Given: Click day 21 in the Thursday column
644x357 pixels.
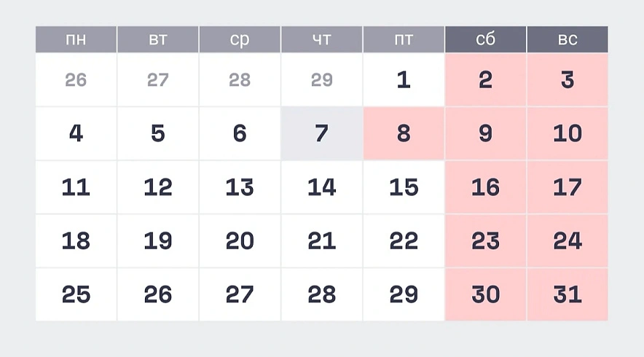Looking at the screenshot, I should [x=321, y=240].
